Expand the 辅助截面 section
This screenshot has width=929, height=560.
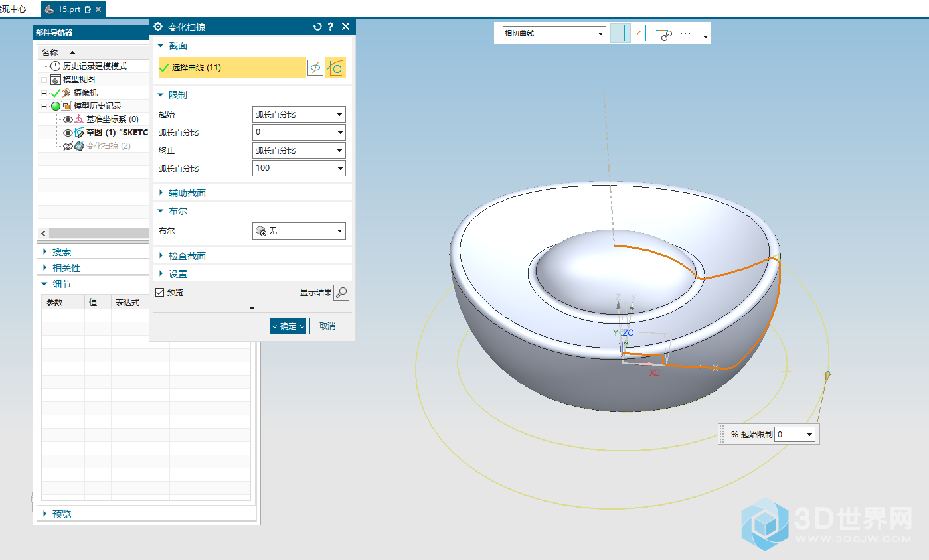(x=161, y=193)
